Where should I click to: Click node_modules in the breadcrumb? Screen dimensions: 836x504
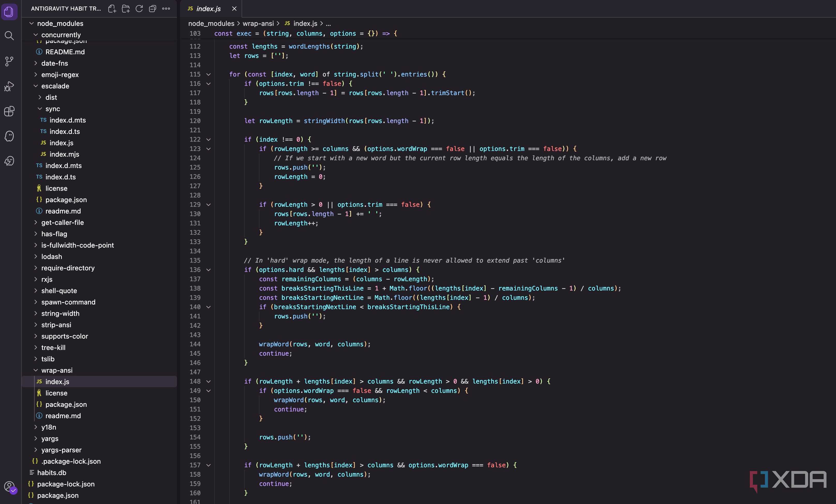(211, 23)
